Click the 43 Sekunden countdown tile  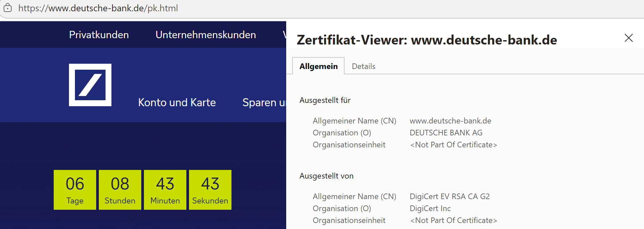pyautogui.click(x=210, y=190)
